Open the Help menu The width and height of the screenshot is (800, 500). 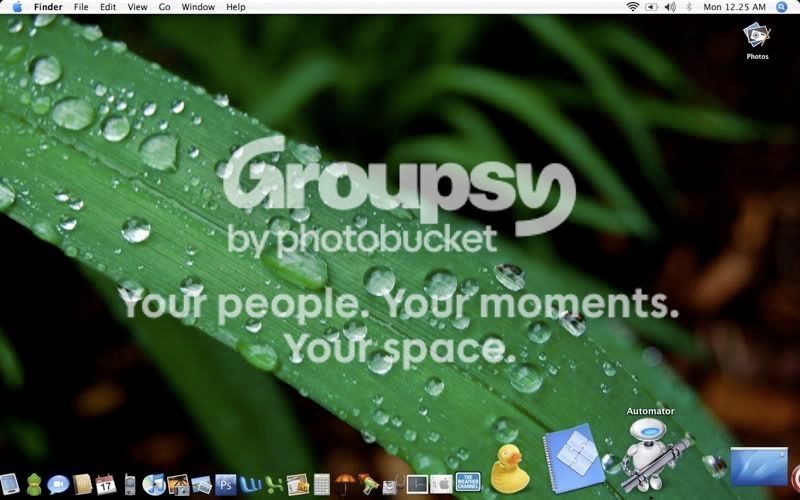tap(236, 7)
